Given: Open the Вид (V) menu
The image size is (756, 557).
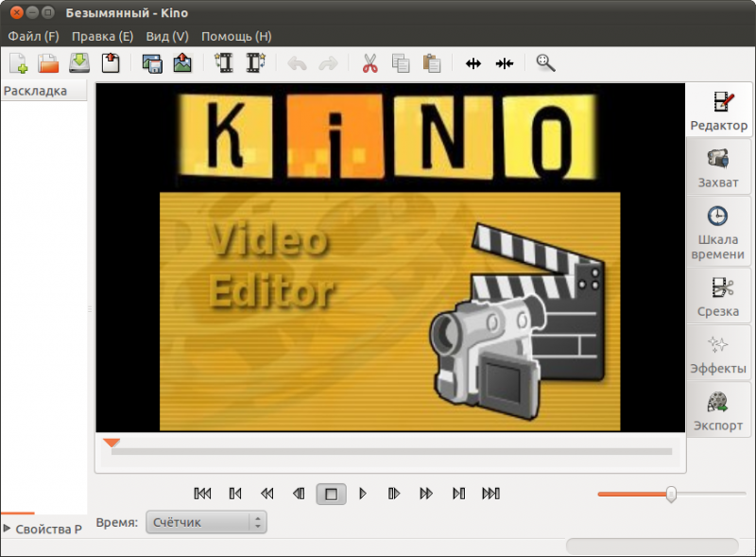Looking at the screenshot, I should pyautogui.click(x=167, y=36).
